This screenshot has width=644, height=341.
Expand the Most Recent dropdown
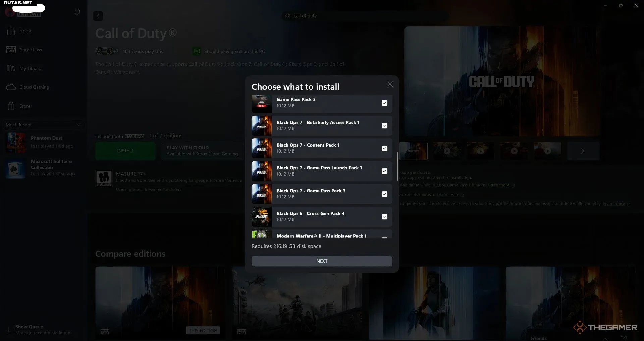tap(43, 125)
